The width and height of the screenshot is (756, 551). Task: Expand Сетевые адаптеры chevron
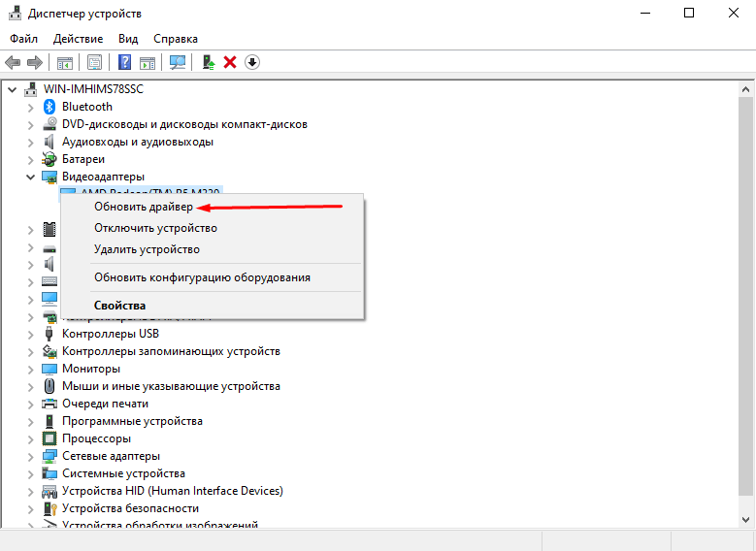coord(30,457)
